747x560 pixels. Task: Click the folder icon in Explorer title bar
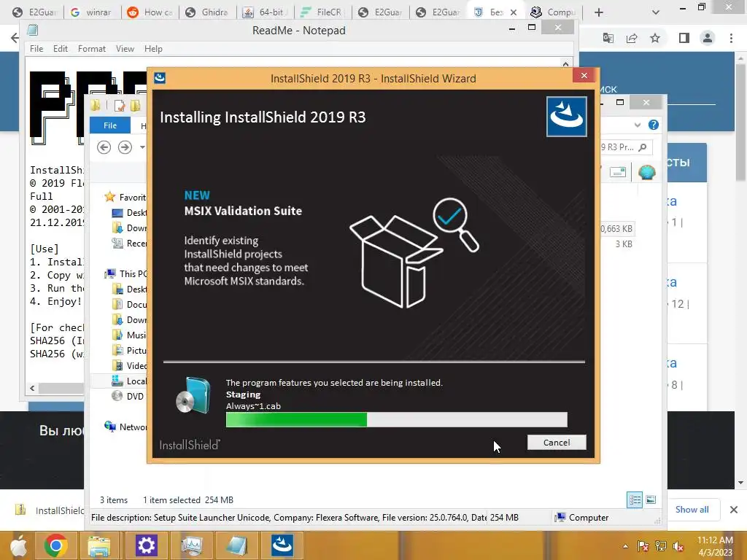click(x=96, y=105)
